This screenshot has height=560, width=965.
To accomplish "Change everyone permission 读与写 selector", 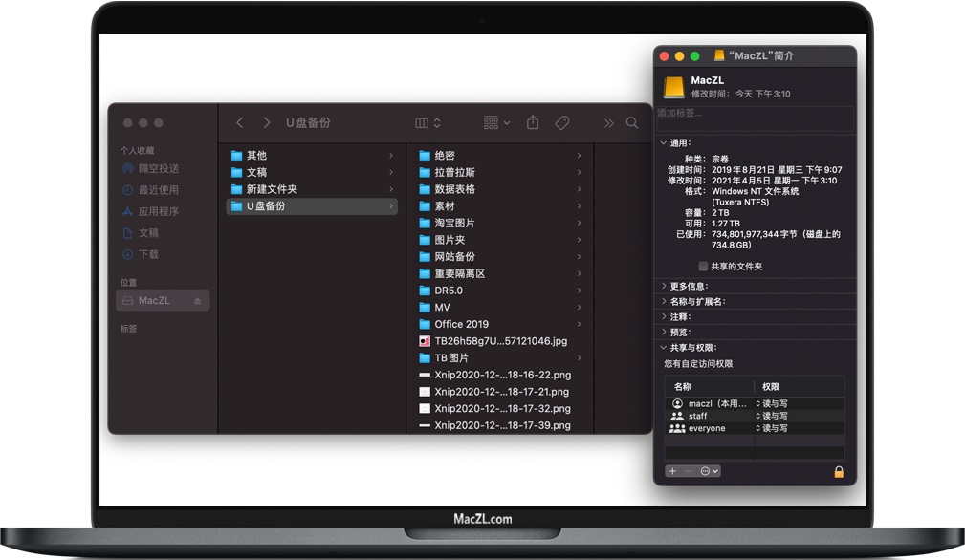I will point(772,428).
